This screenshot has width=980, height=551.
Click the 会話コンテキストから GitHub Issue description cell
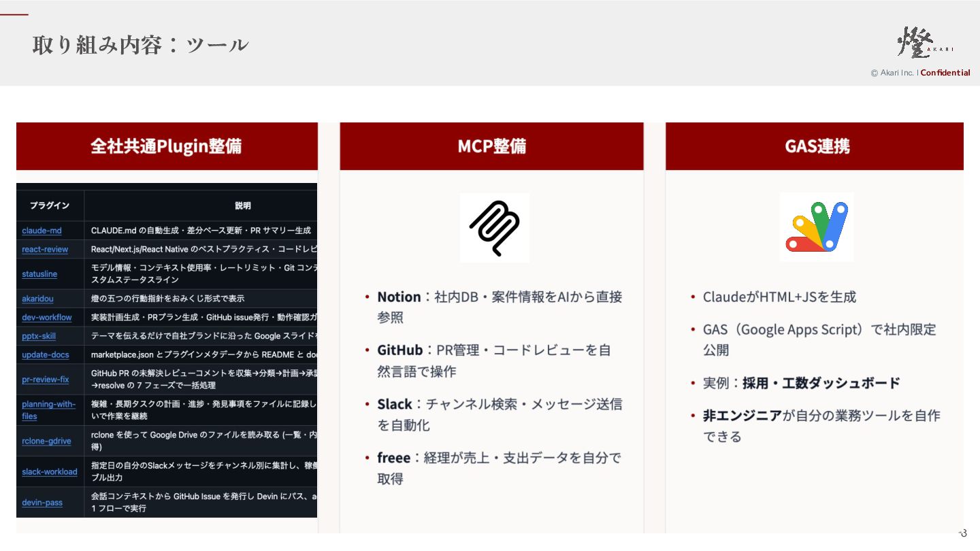201,503
